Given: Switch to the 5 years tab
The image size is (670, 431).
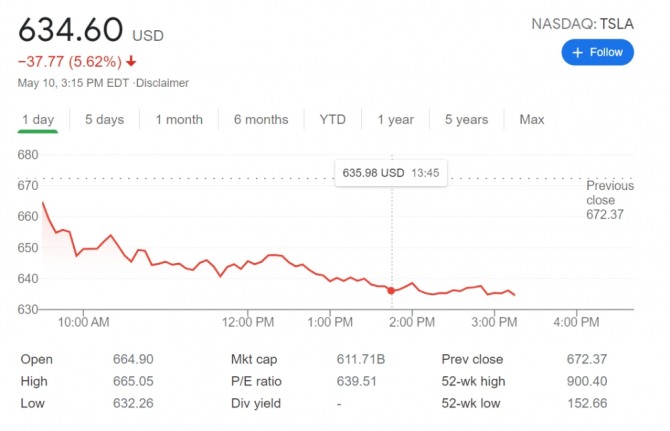Looking at the screenshot, I should (x=466, y=120).
